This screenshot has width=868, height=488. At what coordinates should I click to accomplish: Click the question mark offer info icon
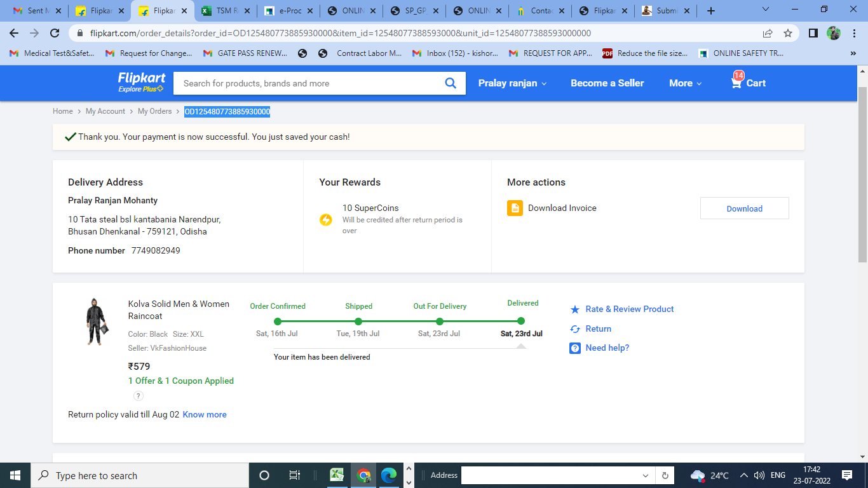tap(139, 396)
